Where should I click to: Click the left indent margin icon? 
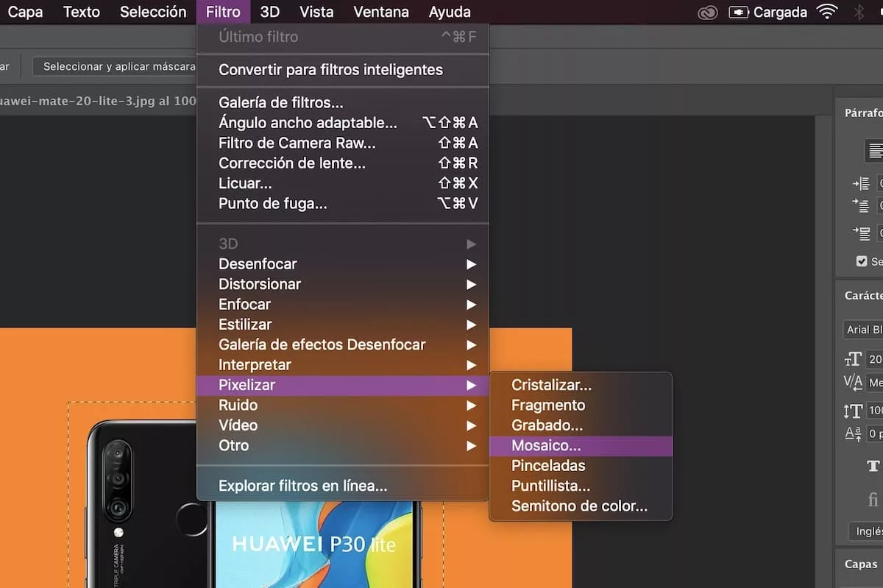[861, 184]
